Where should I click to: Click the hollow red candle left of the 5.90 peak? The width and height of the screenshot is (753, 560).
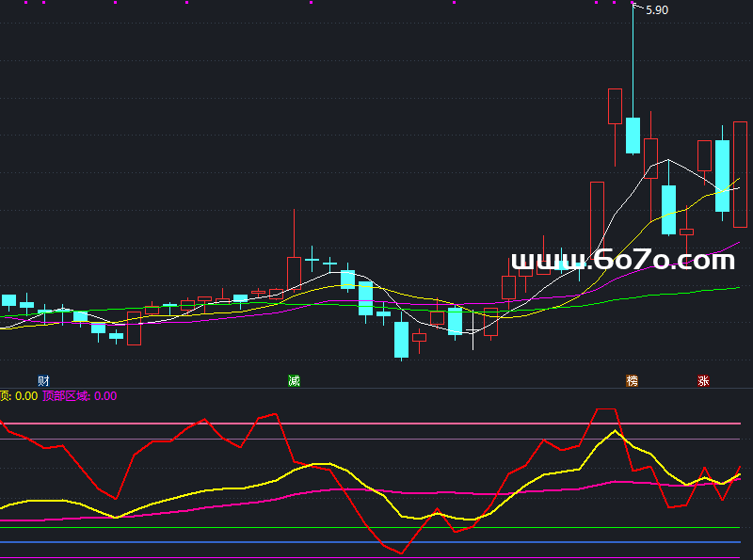tap(615, 105)
